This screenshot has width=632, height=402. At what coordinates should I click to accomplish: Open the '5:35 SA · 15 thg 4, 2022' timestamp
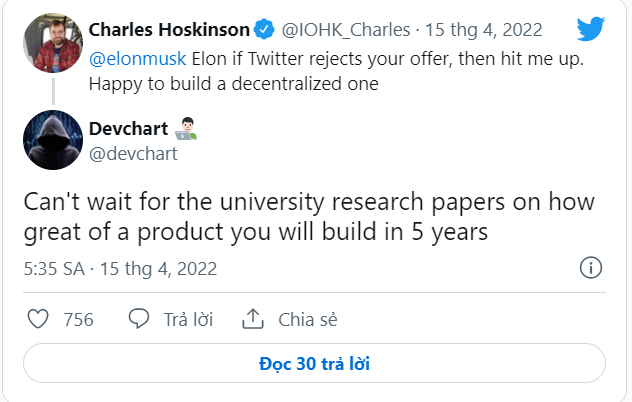click(121, 269)
